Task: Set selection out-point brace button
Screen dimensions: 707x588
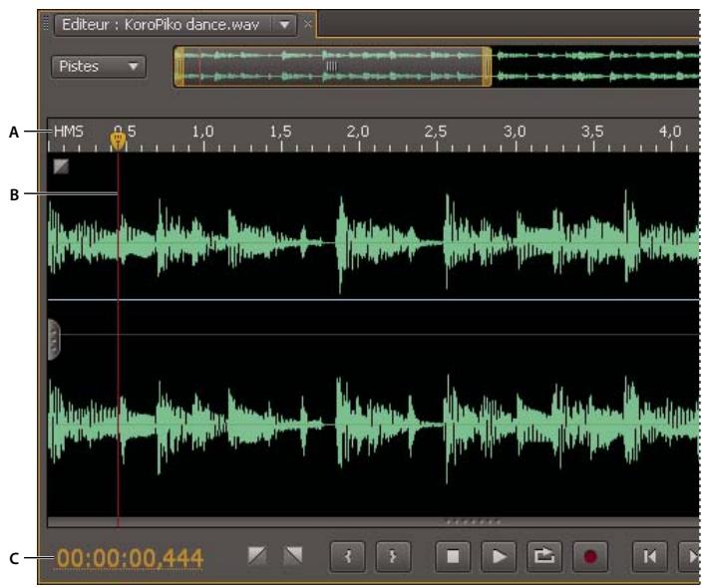Action: point(393,557)
